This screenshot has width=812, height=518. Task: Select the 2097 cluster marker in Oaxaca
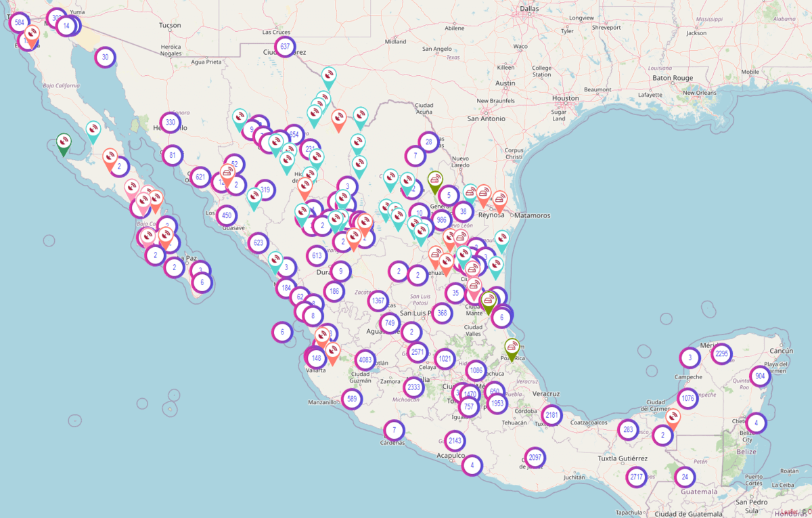(x=535, y=458)
